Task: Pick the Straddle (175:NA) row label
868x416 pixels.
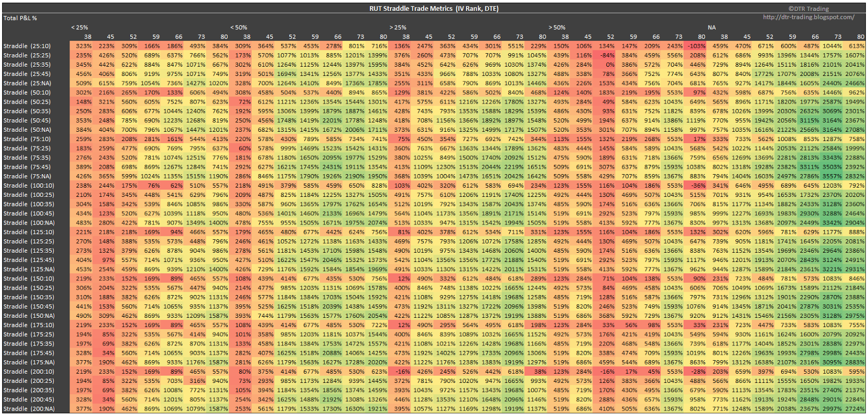Action: coord(29,362)
